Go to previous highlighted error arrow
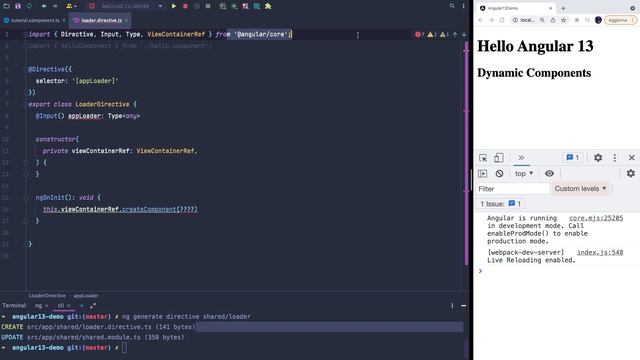This screenshot has width=640, height=360. [x=455, y=34]
